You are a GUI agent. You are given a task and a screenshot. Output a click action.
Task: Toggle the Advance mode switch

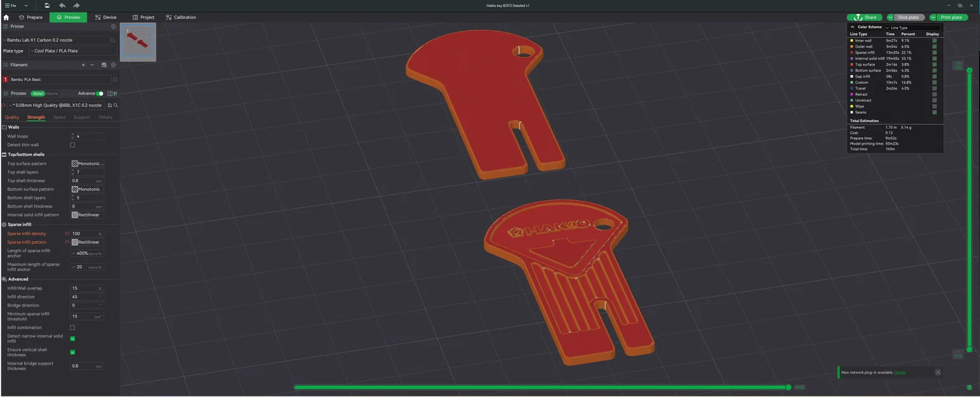(x=100, y=93)
